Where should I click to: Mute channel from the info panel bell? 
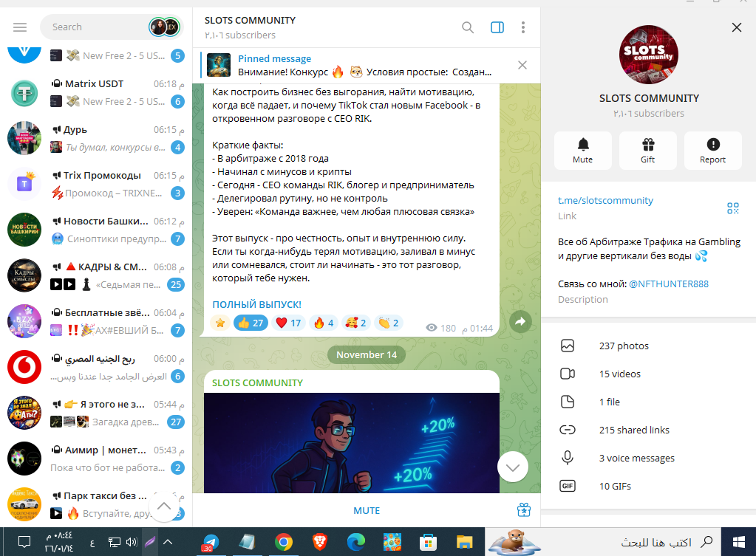[x=583, y=151]
